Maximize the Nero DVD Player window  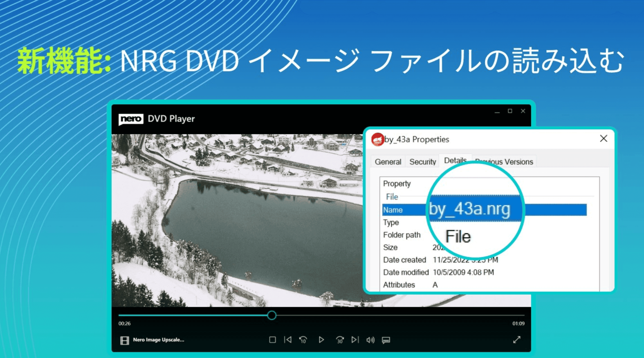(510, 111)
